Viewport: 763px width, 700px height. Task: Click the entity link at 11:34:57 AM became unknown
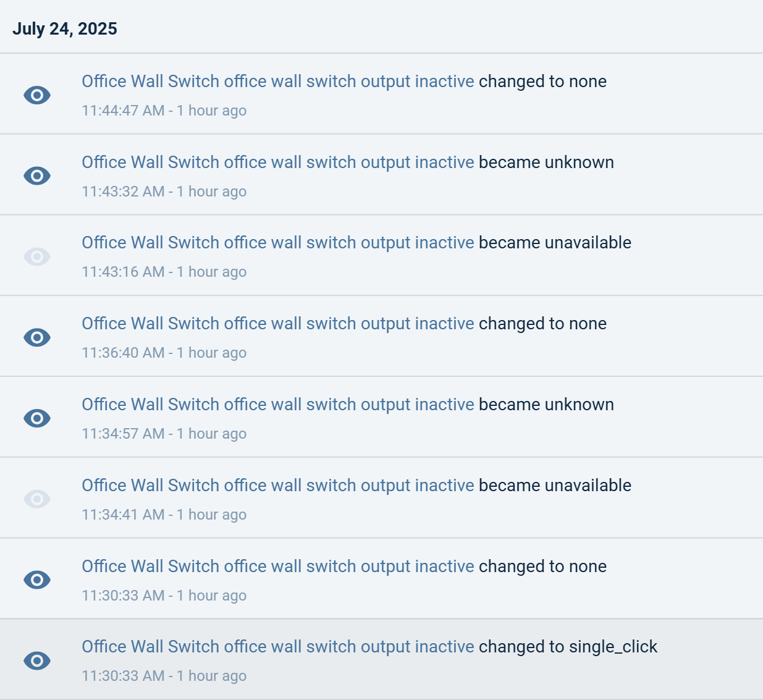[278, 405]
